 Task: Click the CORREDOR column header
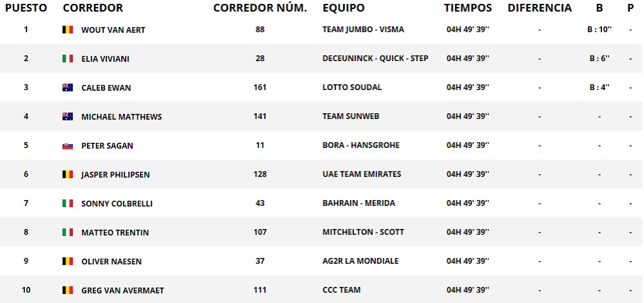(93, 8)
